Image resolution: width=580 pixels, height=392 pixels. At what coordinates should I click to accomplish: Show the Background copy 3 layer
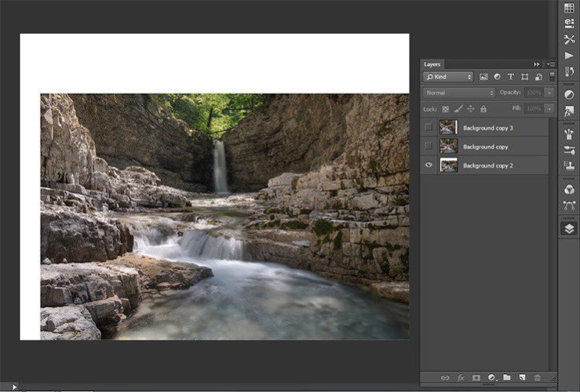pos(428,127)
